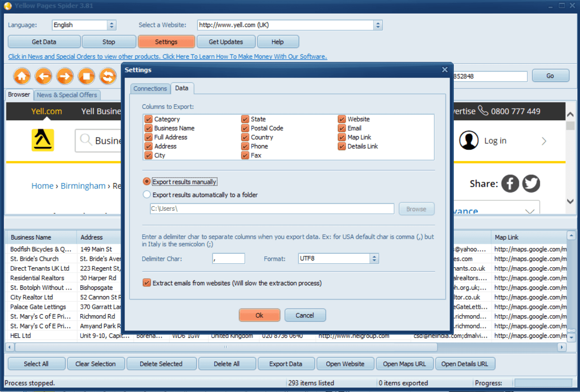The image size is (580, 392).
Task: Disable Extract emails from websites checkbox
Action: click(147, 283)
